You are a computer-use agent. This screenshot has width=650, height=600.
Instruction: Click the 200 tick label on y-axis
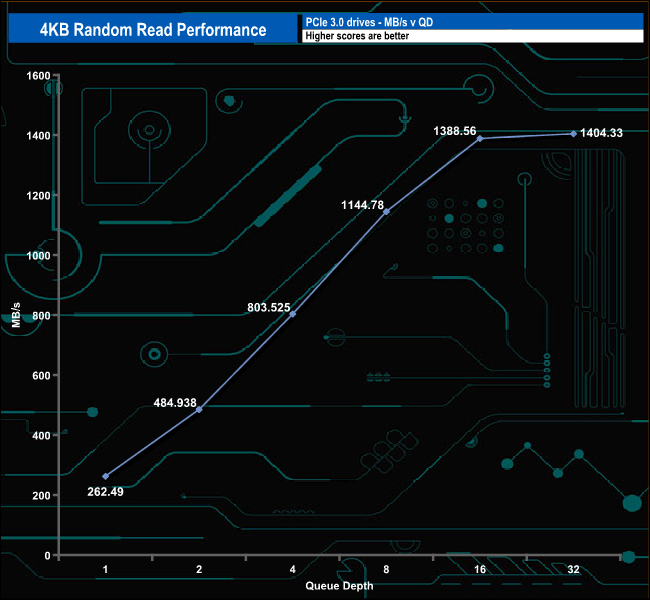[x=41, y=496]
